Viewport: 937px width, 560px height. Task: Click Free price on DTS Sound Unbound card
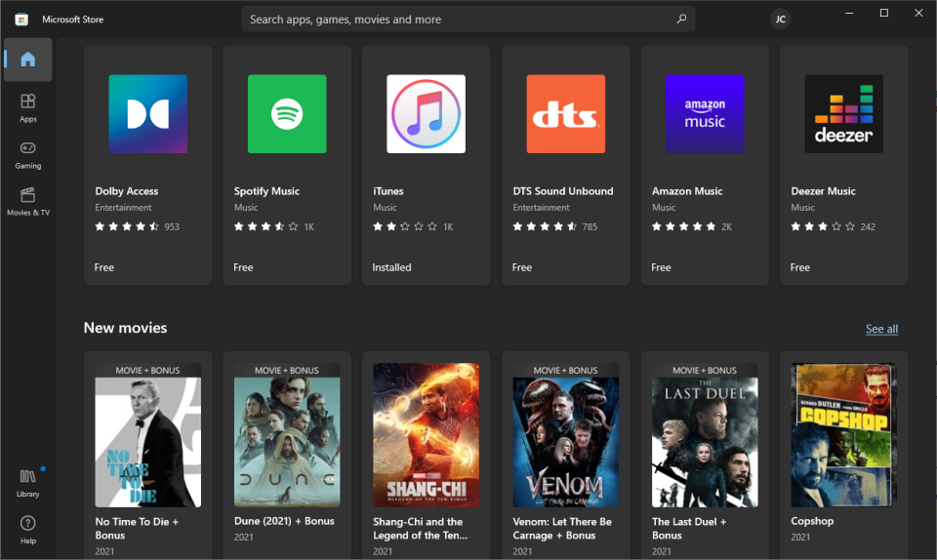coord(521,267)
